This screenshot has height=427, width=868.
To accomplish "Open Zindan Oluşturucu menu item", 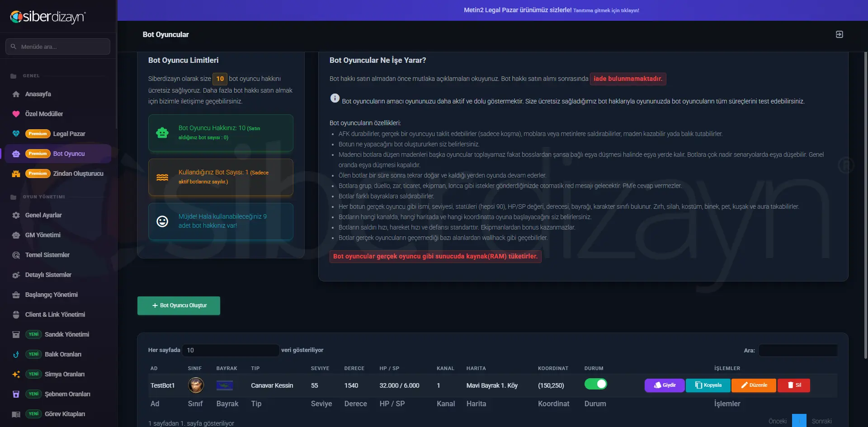I will click(x=59, y=174).
